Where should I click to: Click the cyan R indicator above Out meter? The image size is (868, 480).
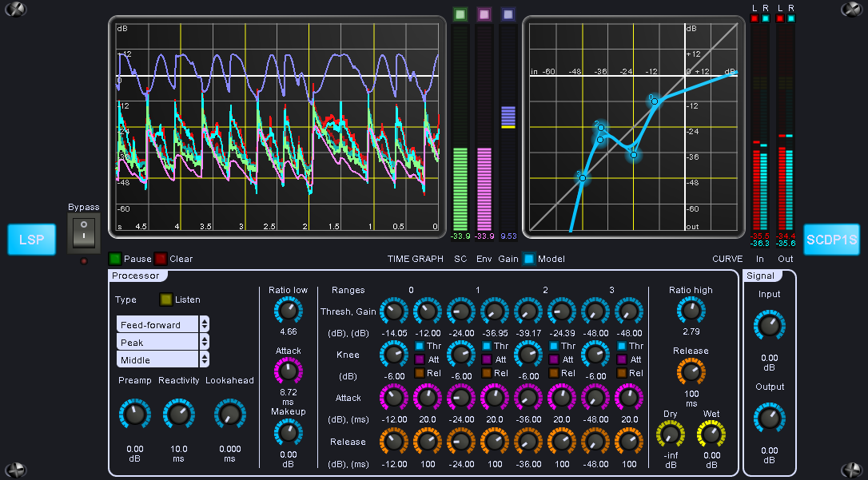pos(790,18)
